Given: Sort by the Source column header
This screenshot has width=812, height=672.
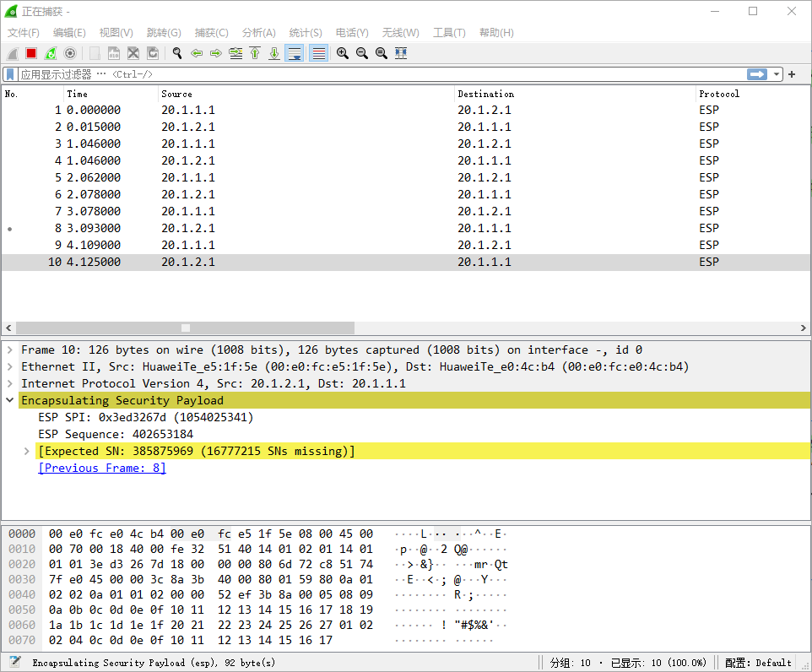Looking at the screenshot, I should [306, 94].
